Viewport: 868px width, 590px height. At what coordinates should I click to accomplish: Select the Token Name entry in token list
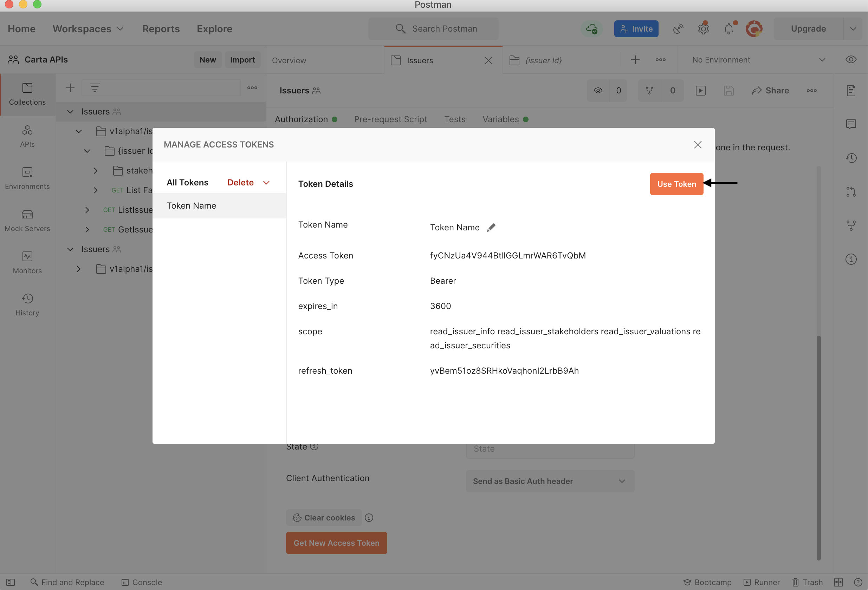[219, 206]
